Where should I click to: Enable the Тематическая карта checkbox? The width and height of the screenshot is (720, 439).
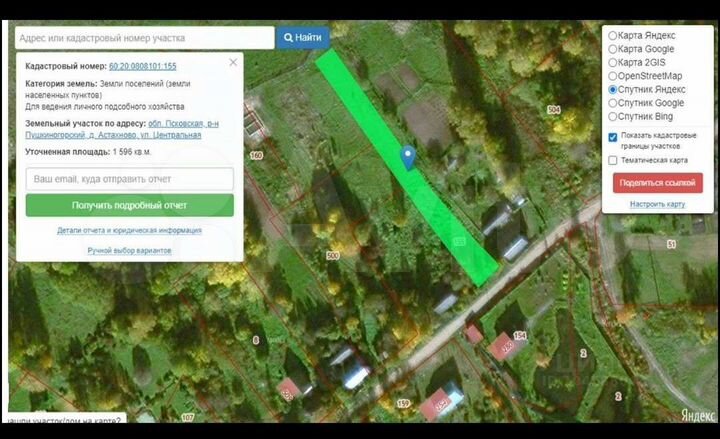click(x=613, y=160)
